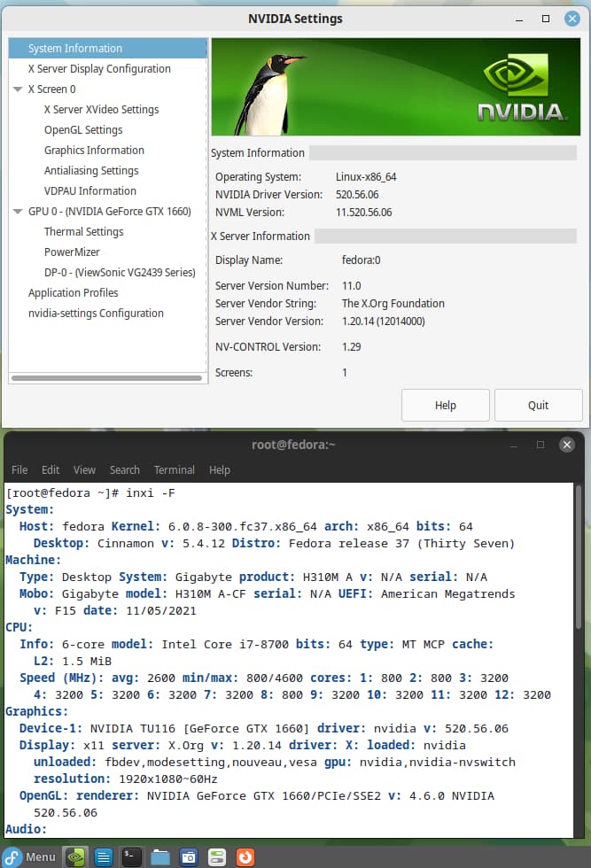Launch the screenshot camera icon
Screen dimensions: 591x868
(189, 857)
